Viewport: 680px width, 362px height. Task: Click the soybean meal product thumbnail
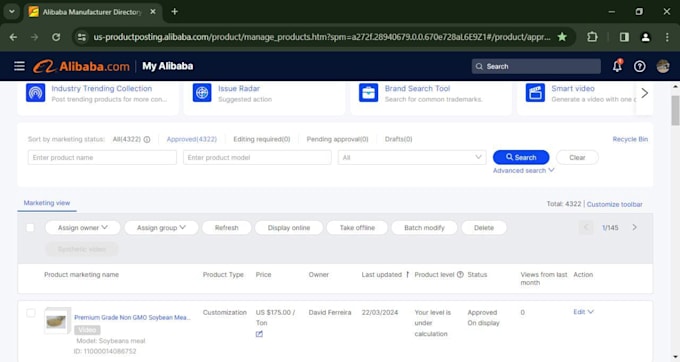(x=57, y=321)
